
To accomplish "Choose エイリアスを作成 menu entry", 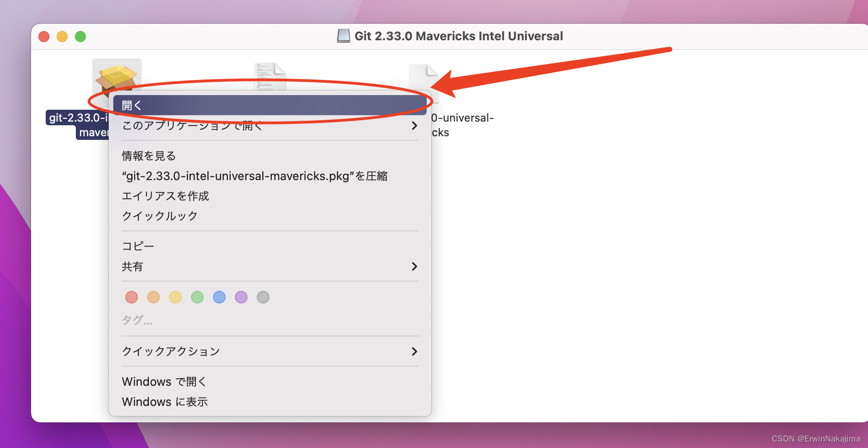I will click(270, 196).
